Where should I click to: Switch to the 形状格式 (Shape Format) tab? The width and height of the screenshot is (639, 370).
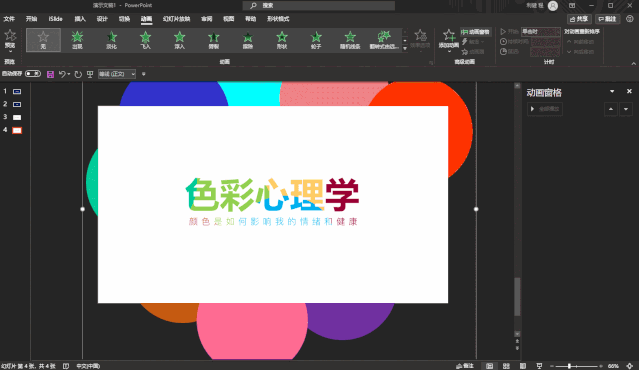pos(278,19)
